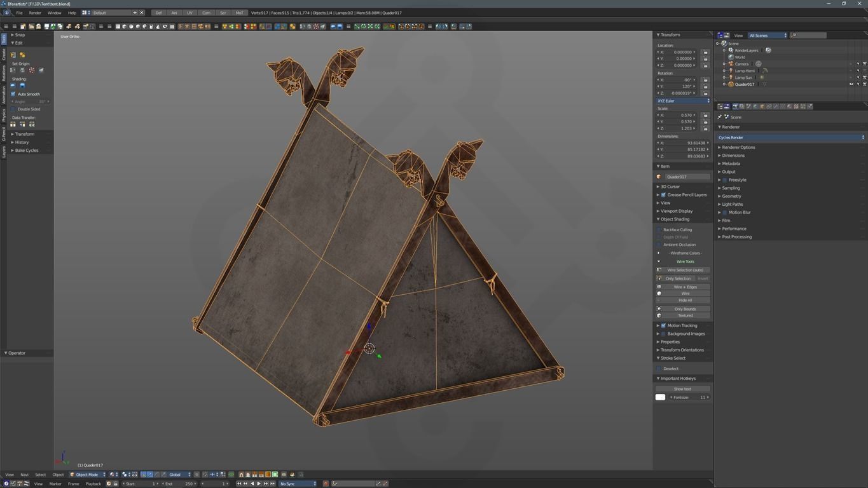Click the RenderLayers icon in outliner

tap(731, 50)
